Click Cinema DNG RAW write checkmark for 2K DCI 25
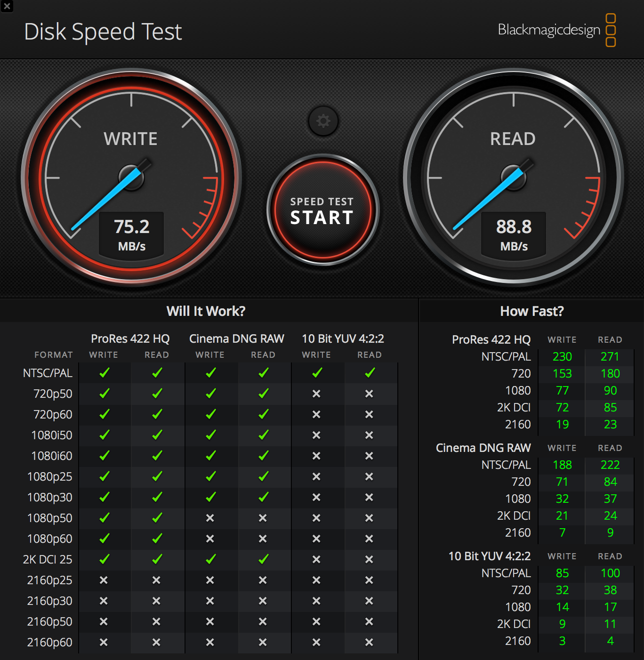 (x=211, y=559)
